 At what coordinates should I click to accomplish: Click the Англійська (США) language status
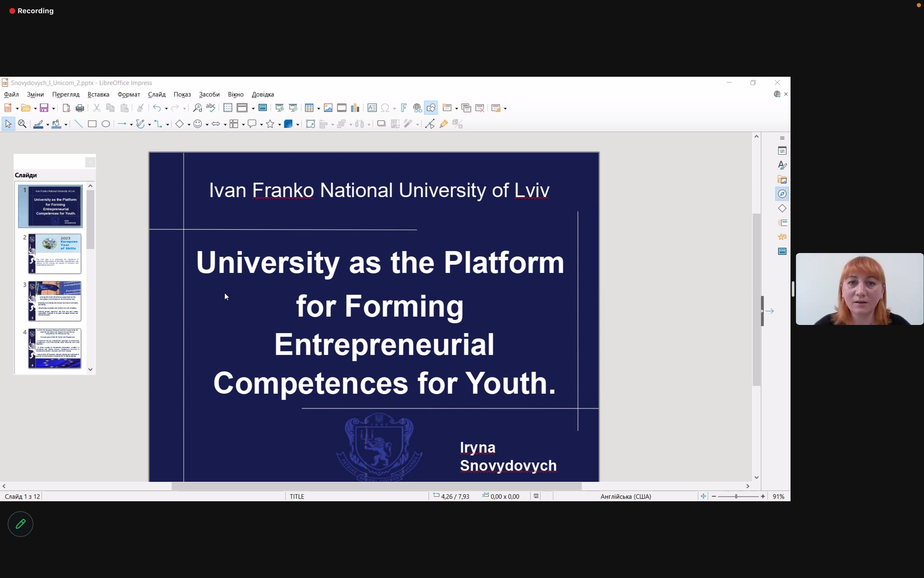click(x=625, y=496)
